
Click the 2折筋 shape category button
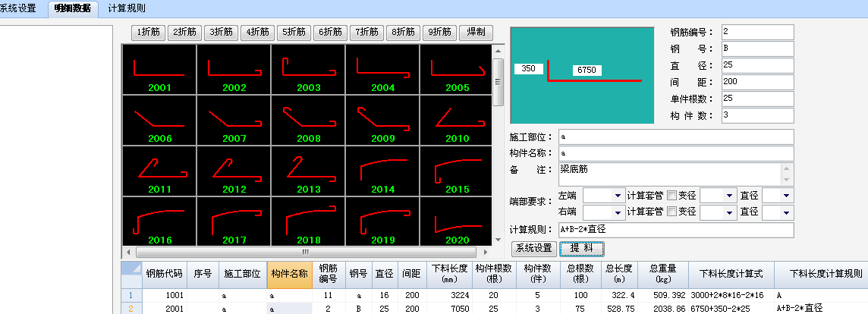185,32
